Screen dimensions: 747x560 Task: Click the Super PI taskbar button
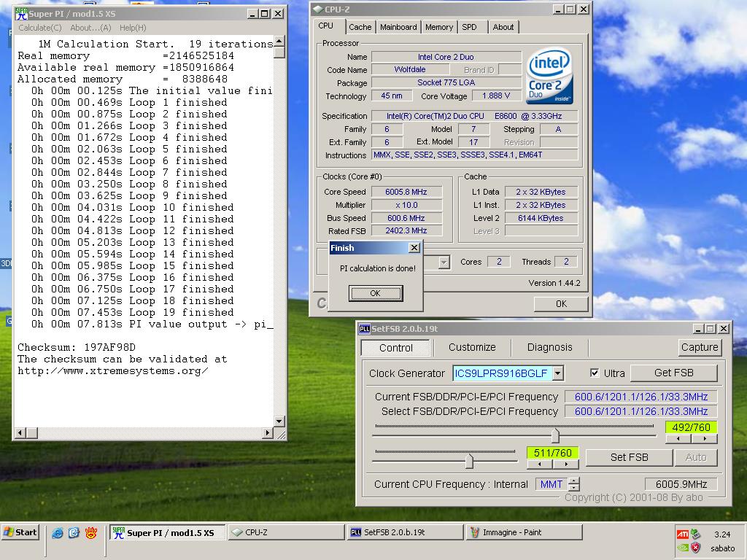(x=168, y=532)
